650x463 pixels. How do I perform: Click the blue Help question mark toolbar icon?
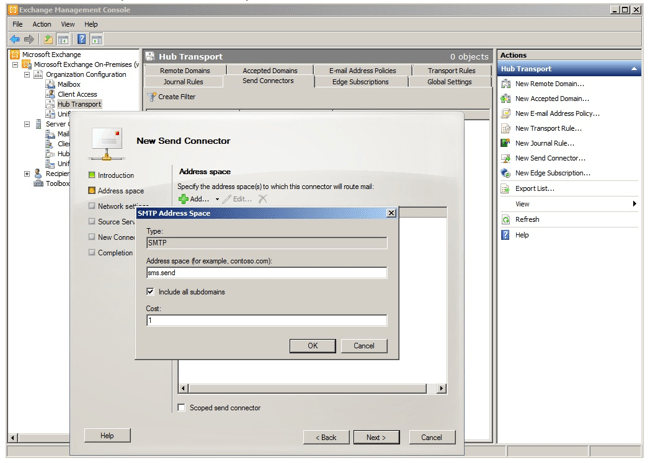(82, 39)
